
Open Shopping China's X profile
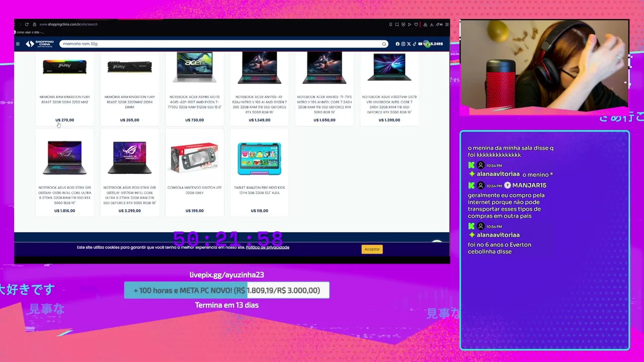point(409,44)
